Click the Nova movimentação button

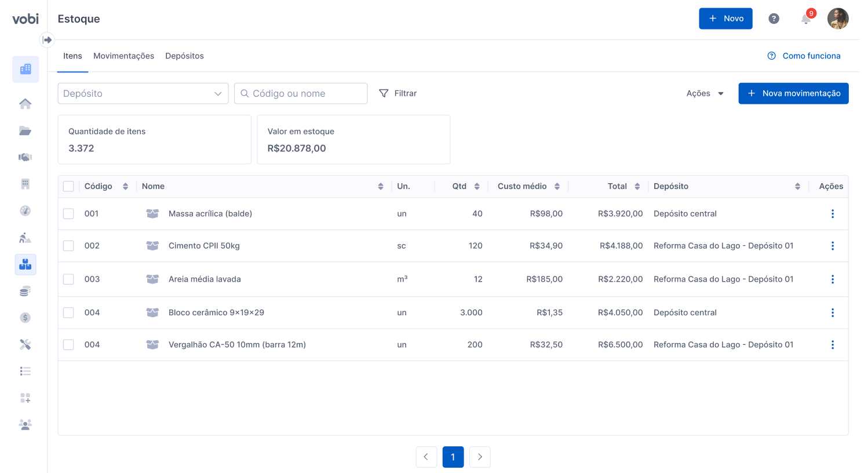(x=793, y=93)
